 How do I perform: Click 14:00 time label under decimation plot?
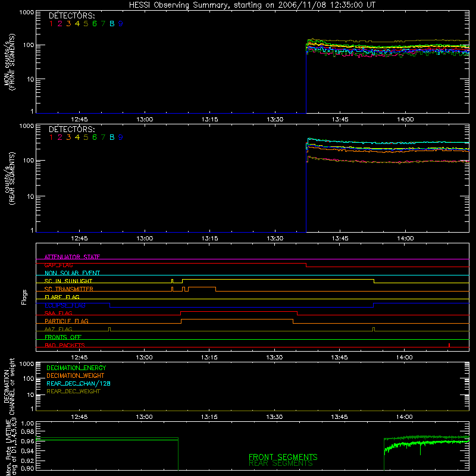pyautogui.click(x=405, y=417)
